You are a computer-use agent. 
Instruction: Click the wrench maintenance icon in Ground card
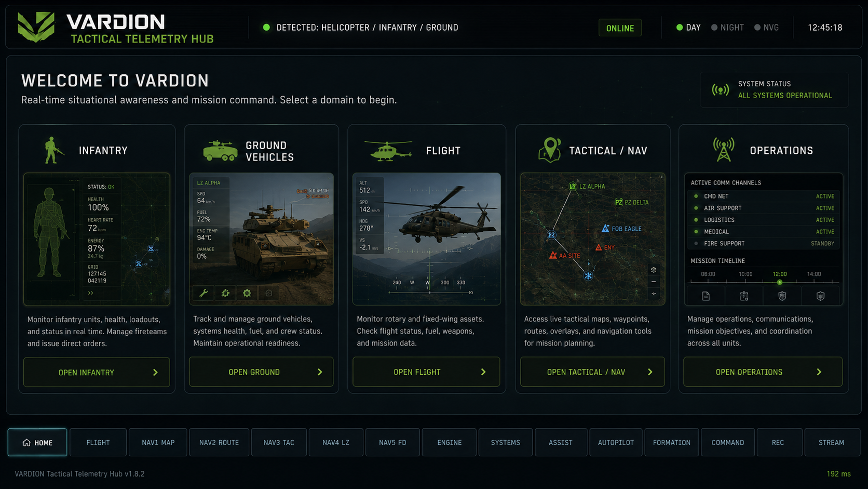pyautogui.click(x=204, y=293)
